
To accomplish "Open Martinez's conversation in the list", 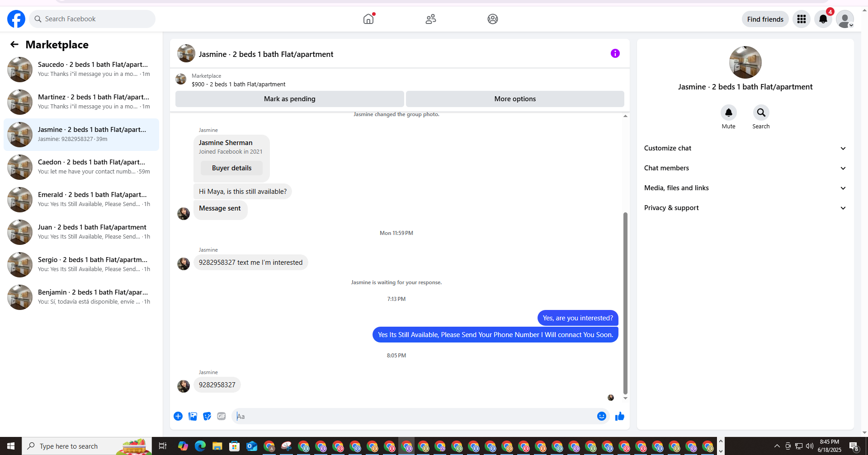I will coord(81,102).
